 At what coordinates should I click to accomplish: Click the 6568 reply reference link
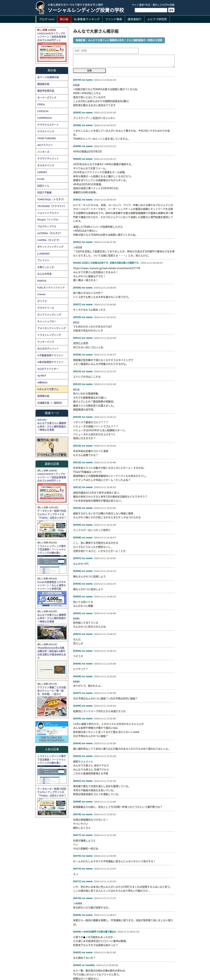(x=76, y=85)
